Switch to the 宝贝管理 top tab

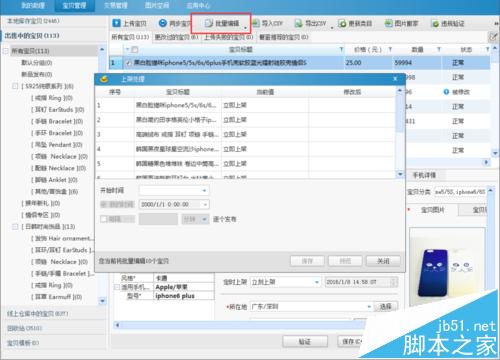click(74, 5)
